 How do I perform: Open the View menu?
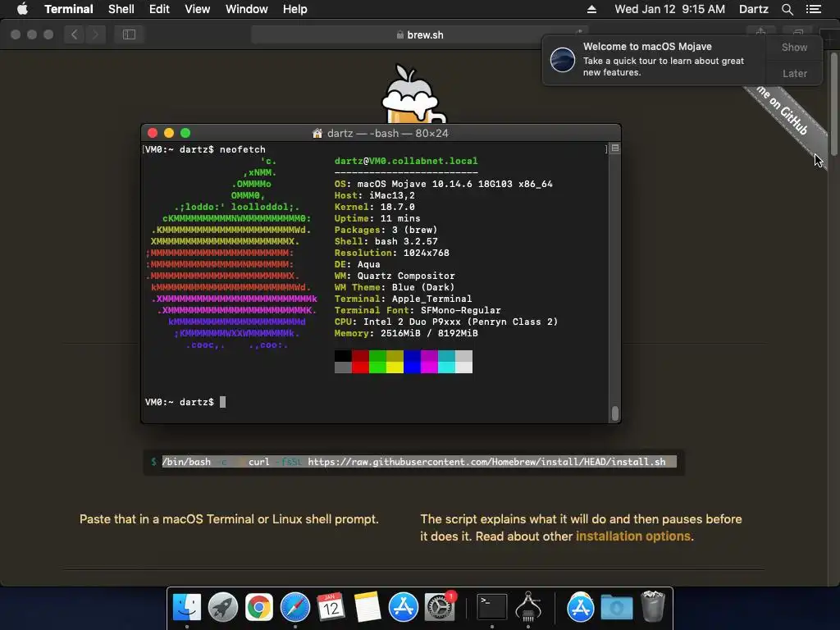(197, 9)
